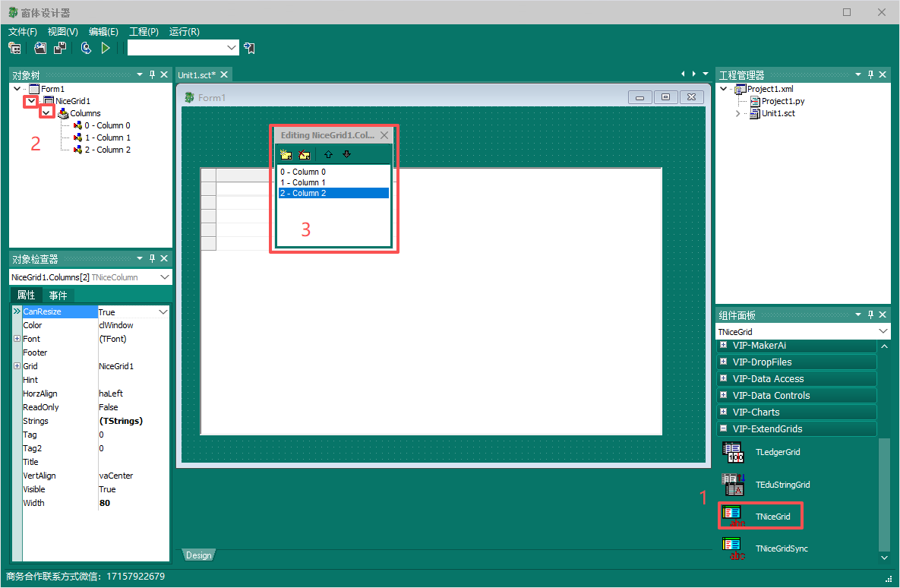Image resolution: width=900 pixels, height=588 pixels.
Task: Click the refresh-arrow toolbar icon beside Run
Action: (x=86, y=48)
